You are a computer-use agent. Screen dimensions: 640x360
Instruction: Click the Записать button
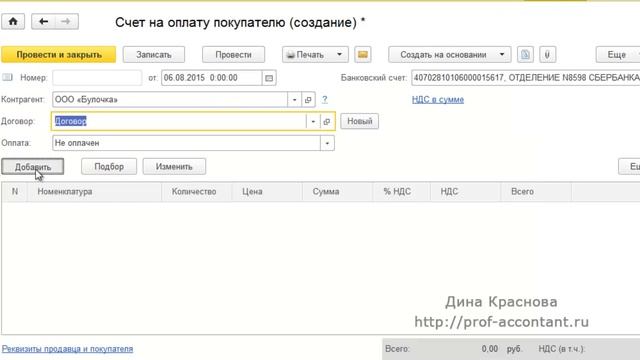154,55
